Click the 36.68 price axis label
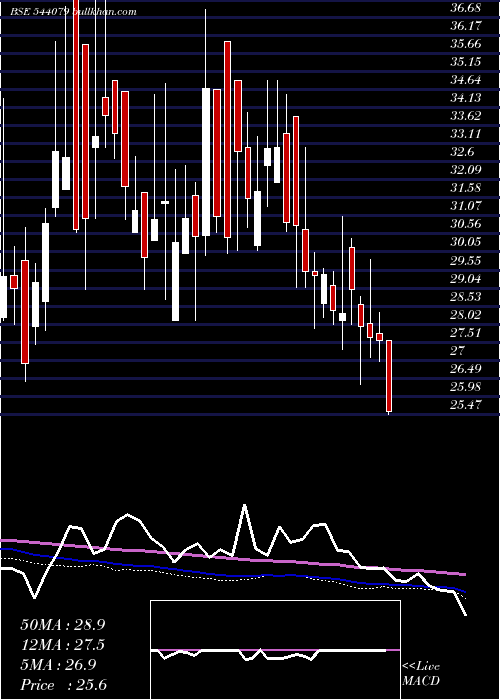This screenshot has width=500, height=700. [466, 8]
